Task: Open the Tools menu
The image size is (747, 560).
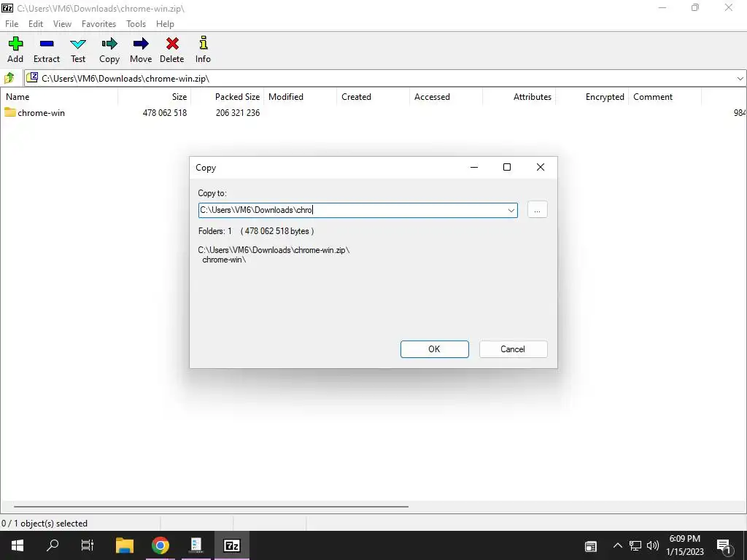Action: 136,24
